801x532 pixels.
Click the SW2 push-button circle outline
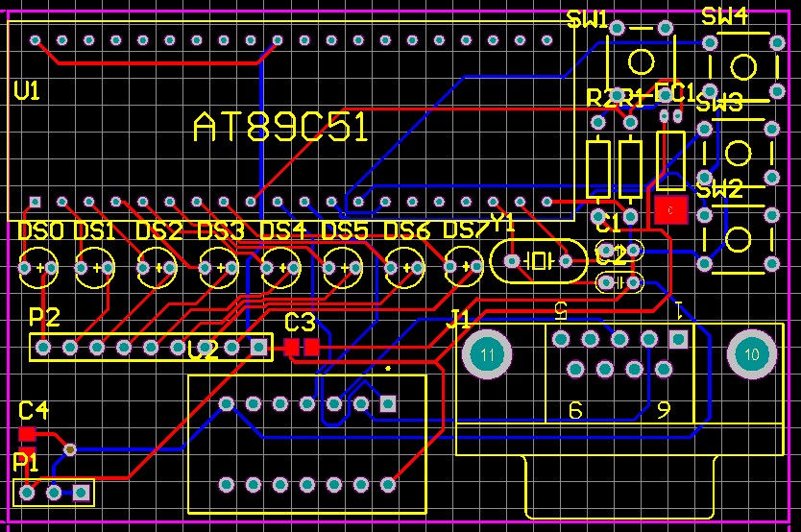(x=738, y=239)
